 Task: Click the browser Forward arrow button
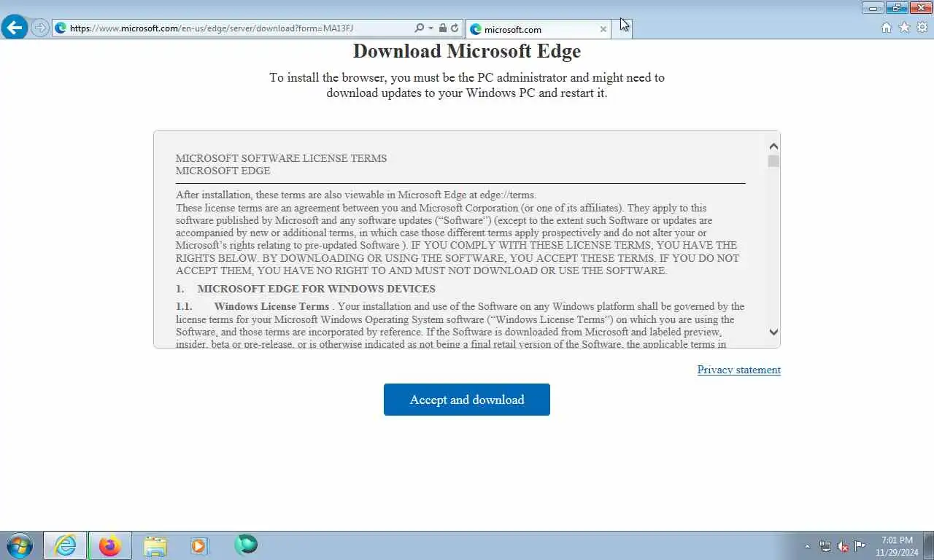40,28
